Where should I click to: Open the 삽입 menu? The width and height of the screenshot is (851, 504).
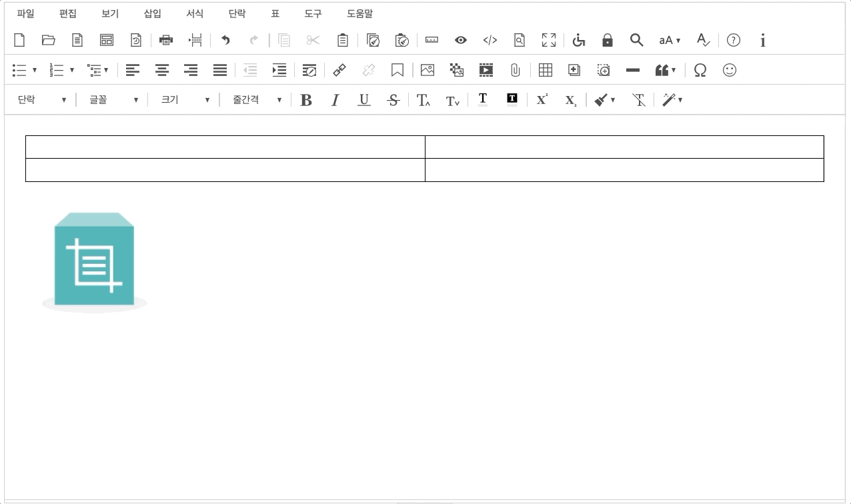click(x=153, y=13)
